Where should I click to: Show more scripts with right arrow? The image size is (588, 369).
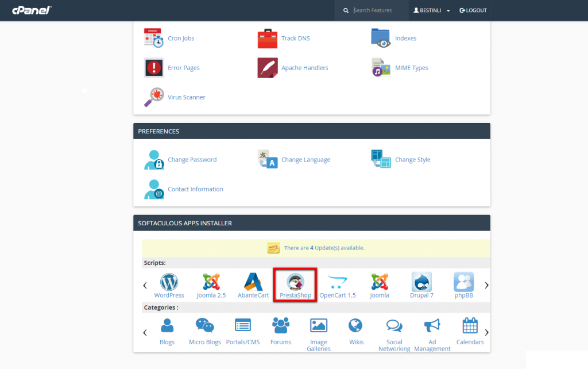tap(486, 285)
